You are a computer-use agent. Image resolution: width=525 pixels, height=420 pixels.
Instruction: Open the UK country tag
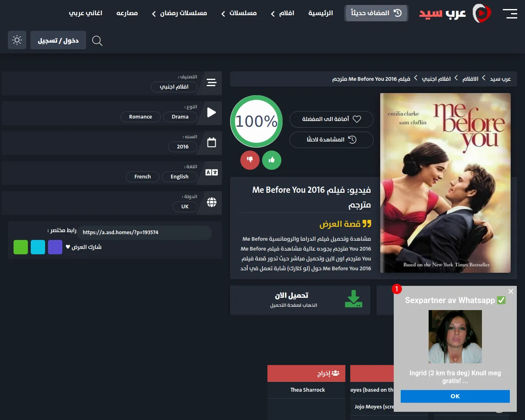point(185,207)
